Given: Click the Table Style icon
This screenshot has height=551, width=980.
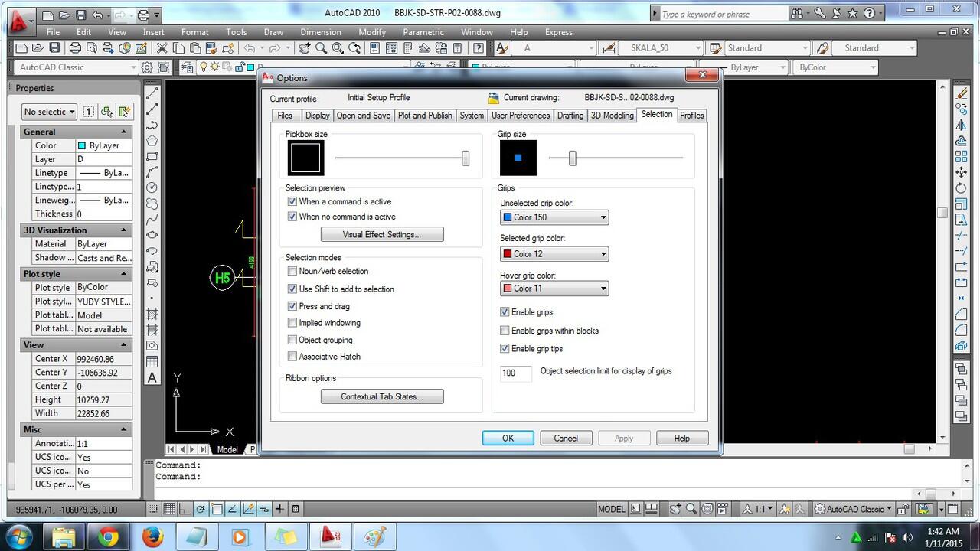Looking at the screenshot, I should coord(716,47).
